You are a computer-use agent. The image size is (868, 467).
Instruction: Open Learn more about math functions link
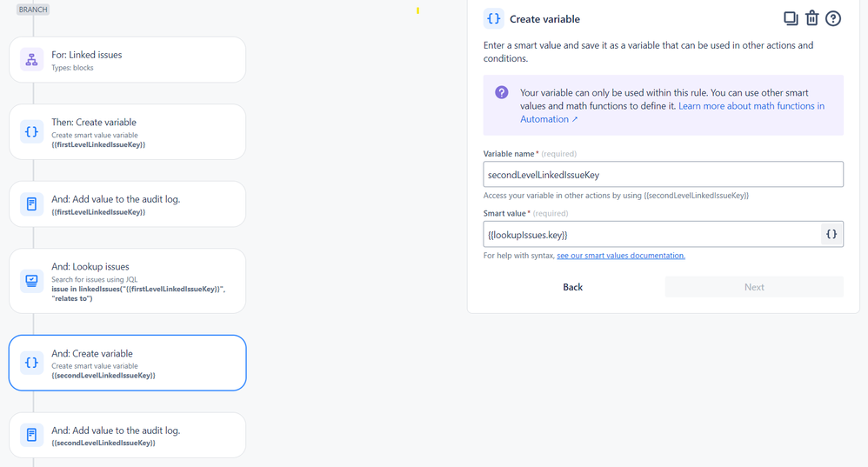672,112
